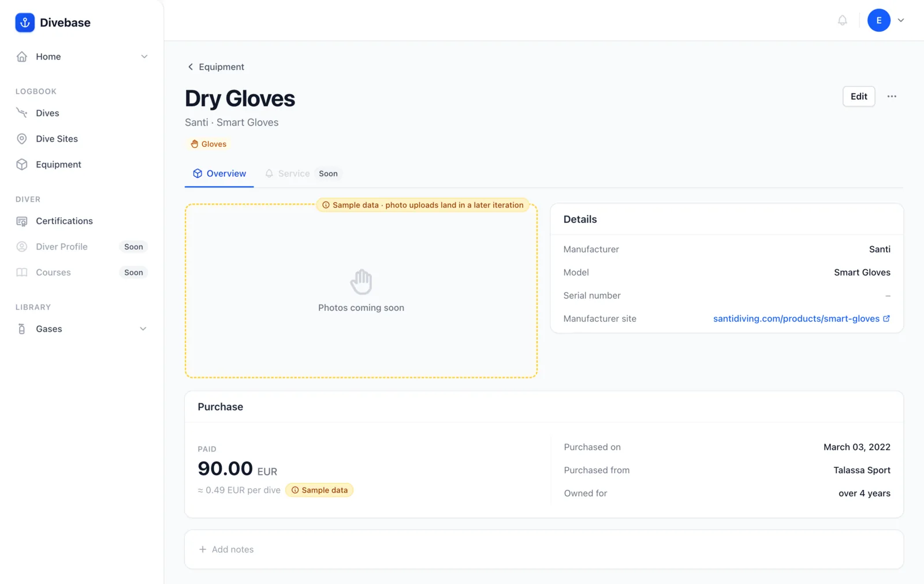Click the Dives fins icon in sidebar
The image size is (924, 584).
(x=22, y=113)
